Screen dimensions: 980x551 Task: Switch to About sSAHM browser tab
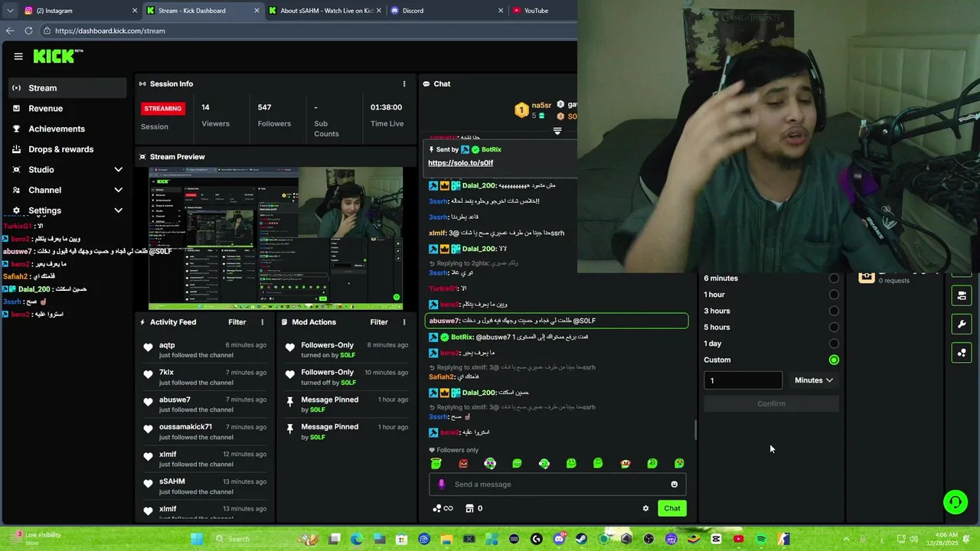(x=325, y=11)
